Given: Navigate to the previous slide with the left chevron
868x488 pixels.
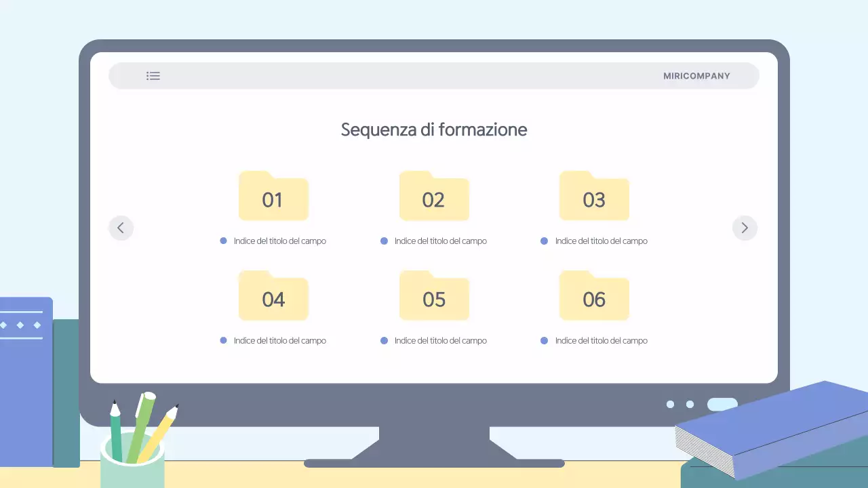Looking at the screenshot, I should (x=121, y=228).
